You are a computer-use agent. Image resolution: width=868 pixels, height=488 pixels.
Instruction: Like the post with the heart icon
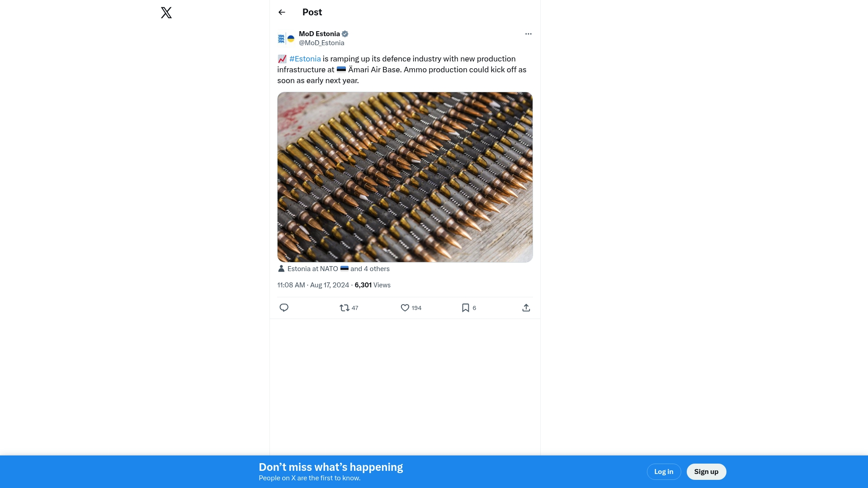tap(405, 308)
